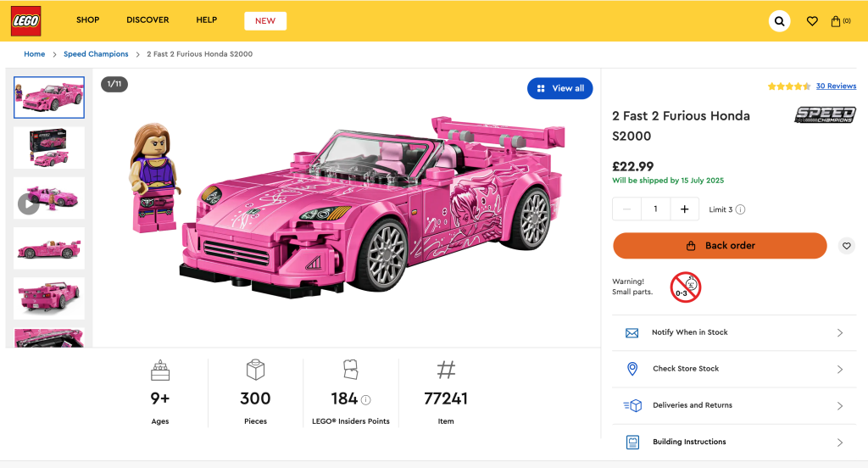The image size is (868, 468).
Task: Toggle wishlist heart beside Back order
Action: 846,246
